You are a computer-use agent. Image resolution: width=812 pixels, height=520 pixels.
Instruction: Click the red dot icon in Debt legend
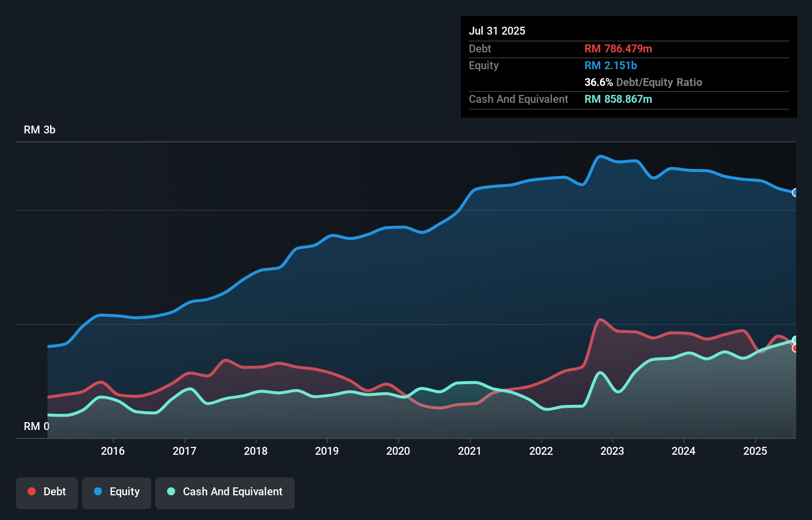32,491
